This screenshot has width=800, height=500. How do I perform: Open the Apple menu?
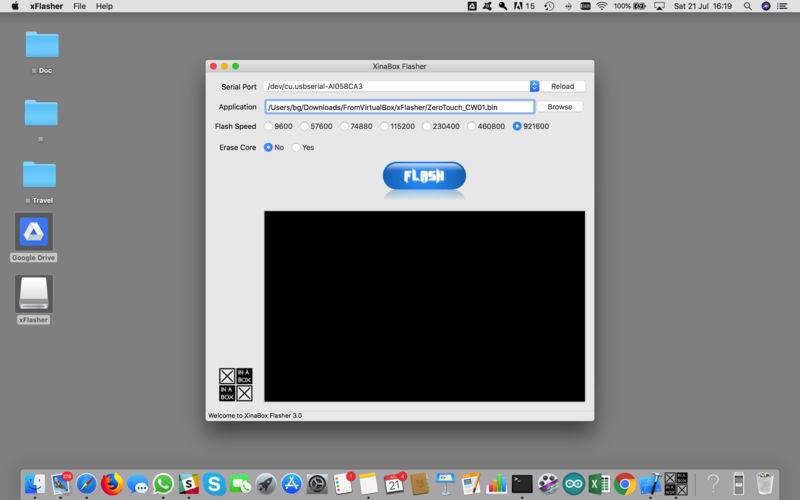coord(15,6)
